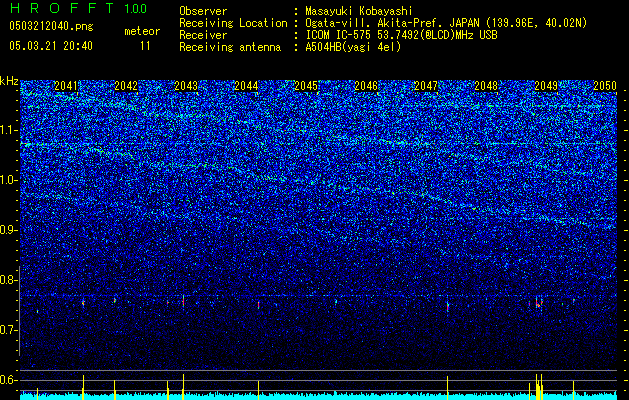This screenshot has width=629, height=400.
Task: Click the 'Receiver' field label
Action: 203,35
